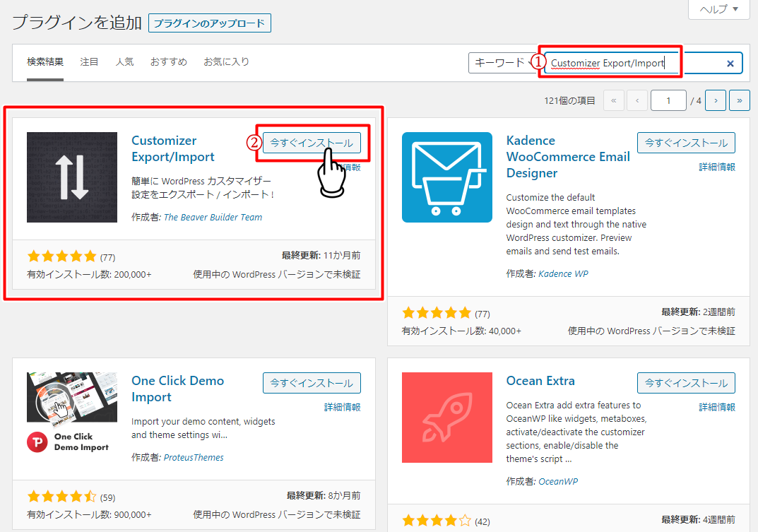Open Ocean Extra title link
The image size is (758, 532).
pos(540,381)
